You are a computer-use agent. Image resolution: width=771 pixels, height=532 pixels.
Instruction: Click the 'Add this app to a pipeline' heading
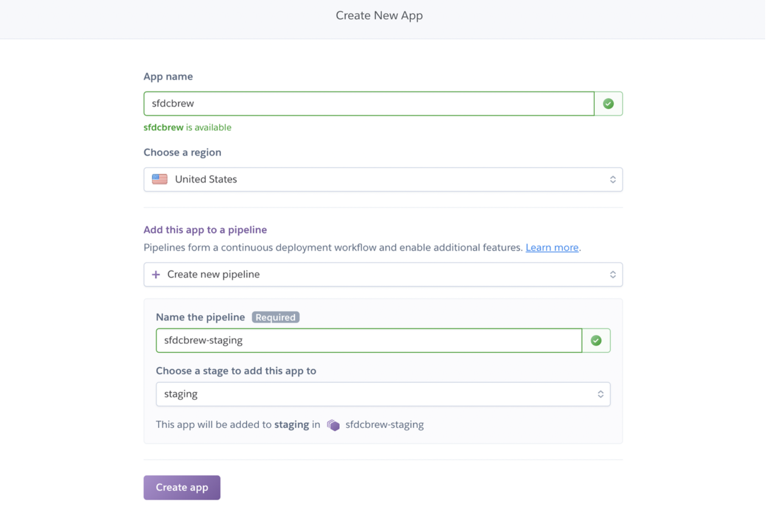point(205,230)
